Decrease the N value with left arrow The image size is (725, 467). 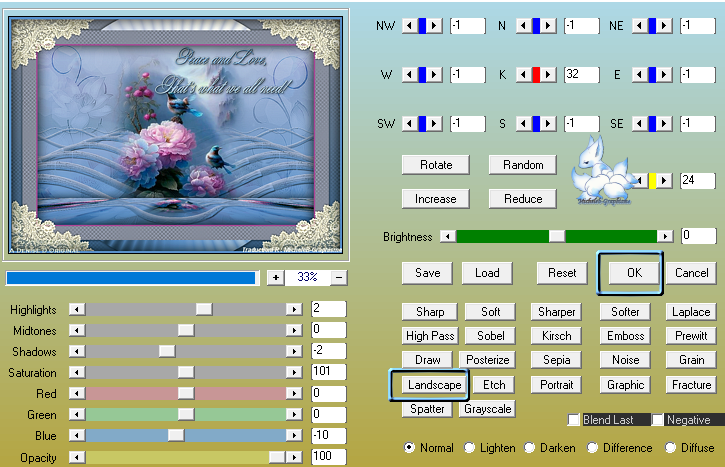(x=523, y=26)
